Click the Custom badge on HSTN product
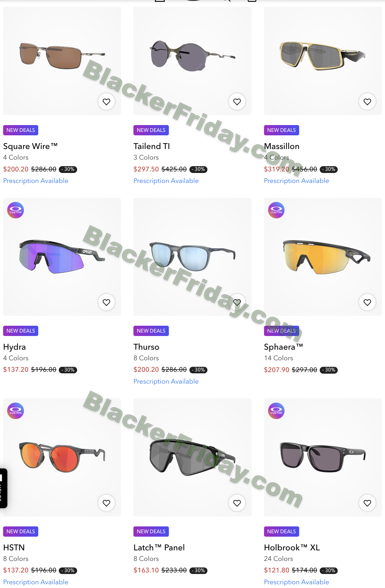The width and height of the screenshot is (385, 588). pos(16,411)
